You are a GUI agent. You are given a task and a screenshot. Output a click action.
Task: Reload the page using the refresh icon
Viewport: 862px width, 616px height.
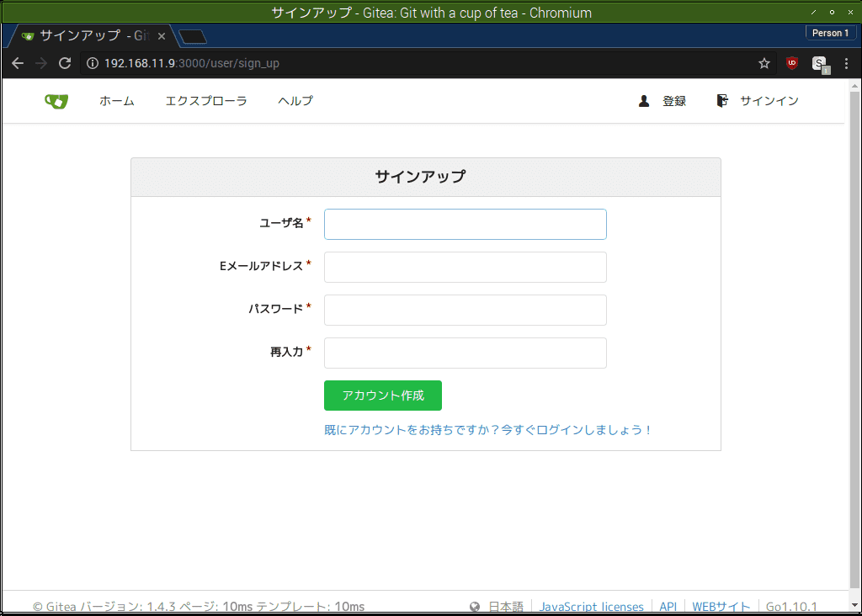pos(65,63)
